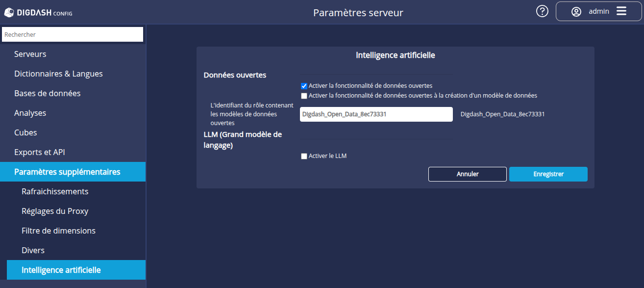644x288 pixels.
Task: Open the help question mark icon
Action: pos(542,11)
